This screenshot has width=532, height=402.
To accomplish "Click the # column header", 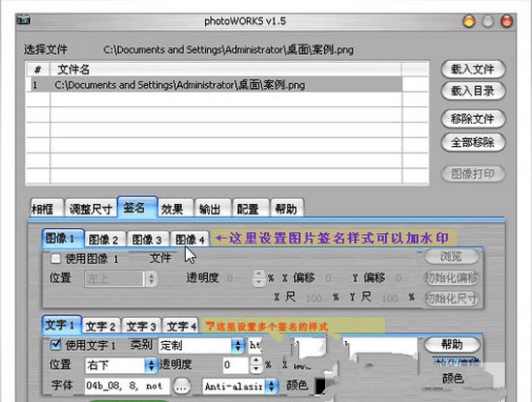I will point(38,70).
